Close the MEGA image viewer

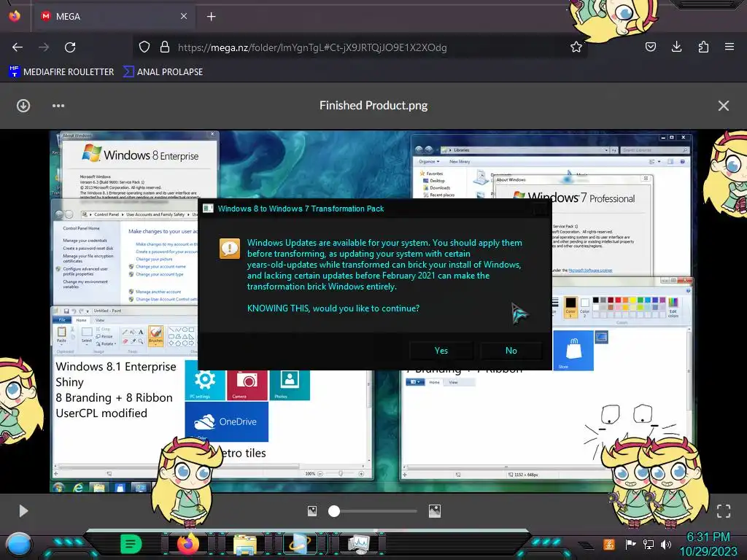[x=723, y=106]
